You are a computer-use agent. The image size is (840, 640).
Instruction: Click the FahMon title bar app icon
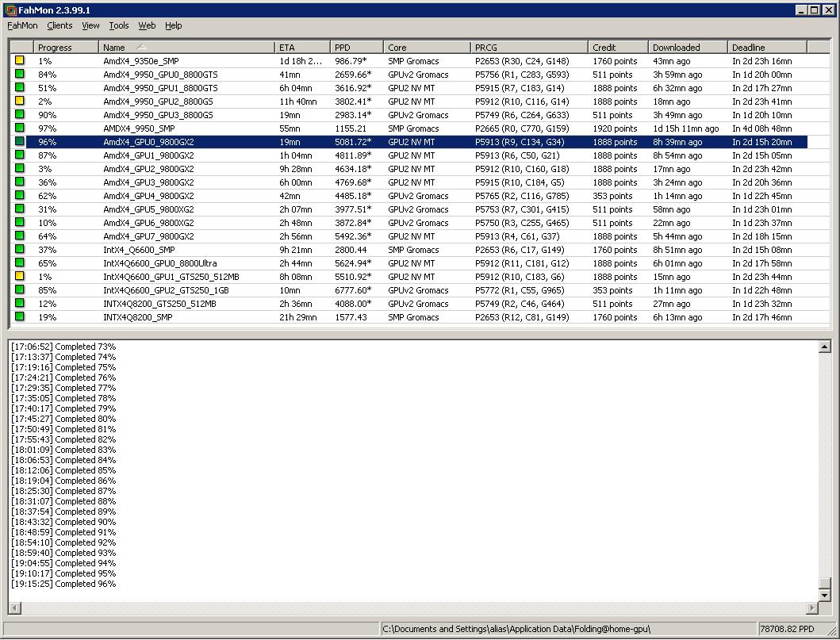click(x=10, y=10)
